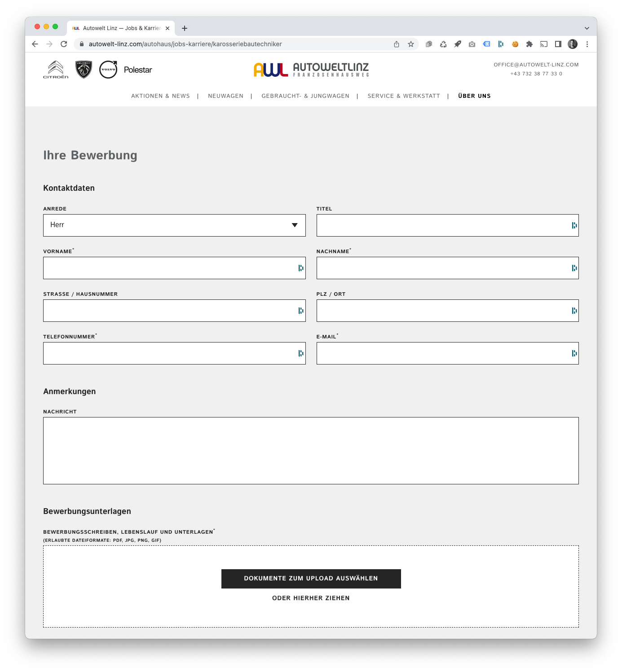Bookmark this page with star icon

(410, 44)
